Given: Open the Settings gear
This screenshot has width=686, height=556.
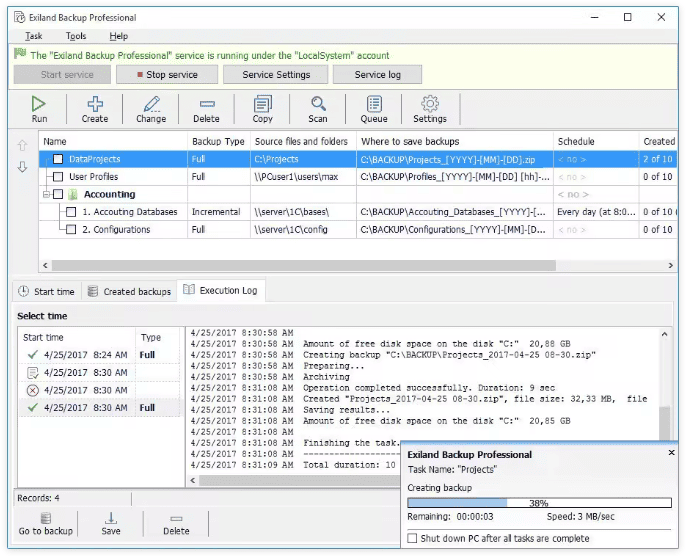Looking at the screenshot, I should pos(430,109).
